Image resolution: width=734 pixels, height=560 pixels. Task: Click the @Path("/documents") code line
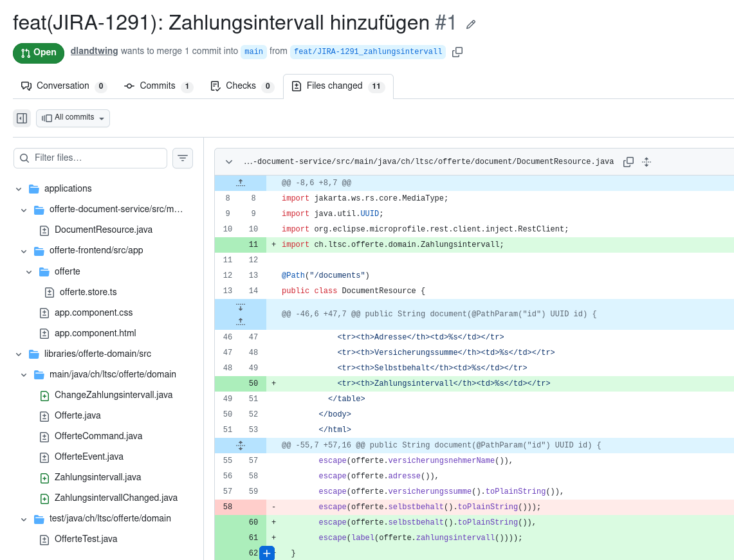(326, 276)
